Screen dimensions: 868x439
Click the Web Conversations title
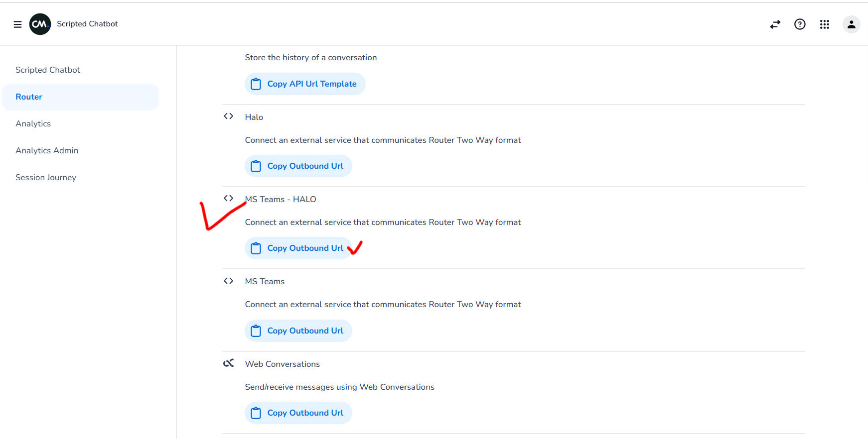tap(283, 364)
